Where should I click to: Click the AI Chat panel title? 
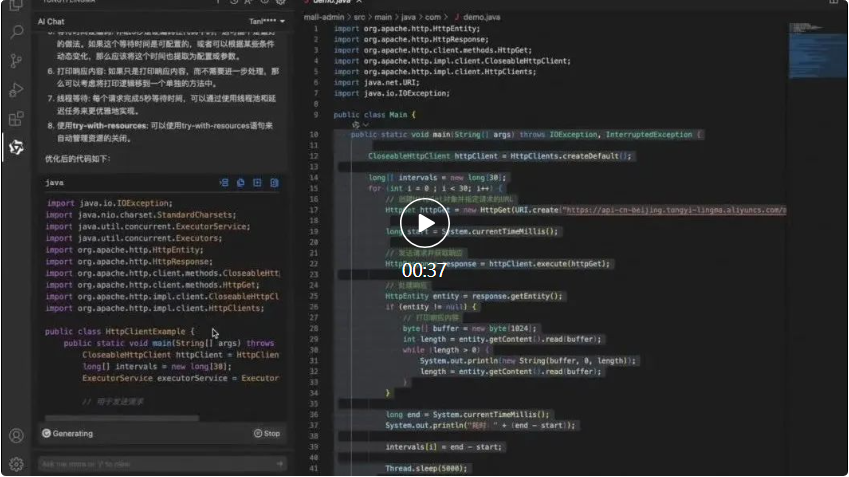tap(51, 22)
